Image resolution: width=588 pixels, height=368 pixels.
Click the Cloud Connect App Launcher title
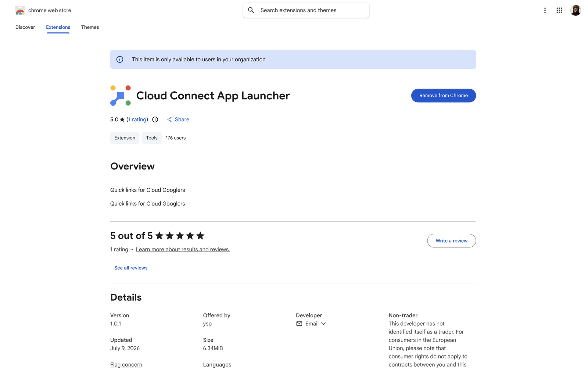click(x=213, y=96)
